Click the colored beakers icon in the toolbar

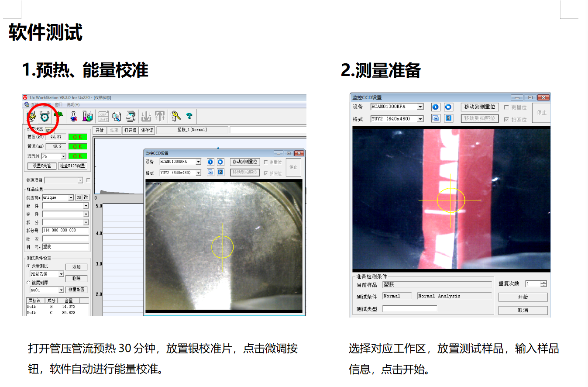pyautogui.click(x=88, y=116)
